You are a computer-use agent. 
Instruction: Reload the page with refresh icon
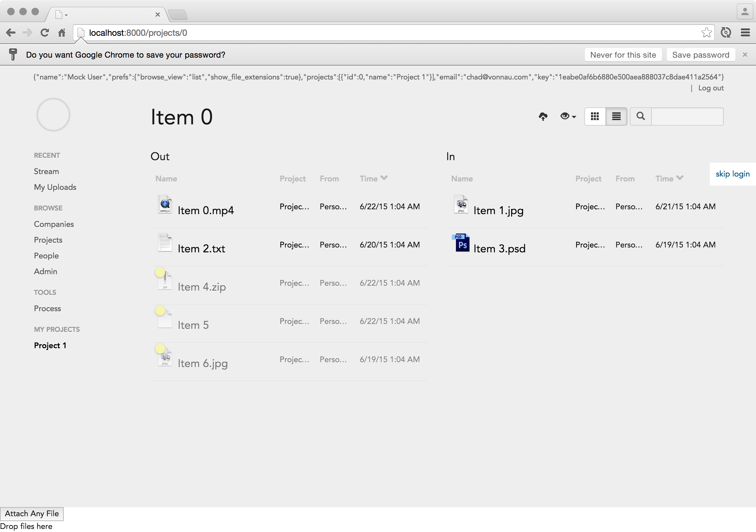45,32
